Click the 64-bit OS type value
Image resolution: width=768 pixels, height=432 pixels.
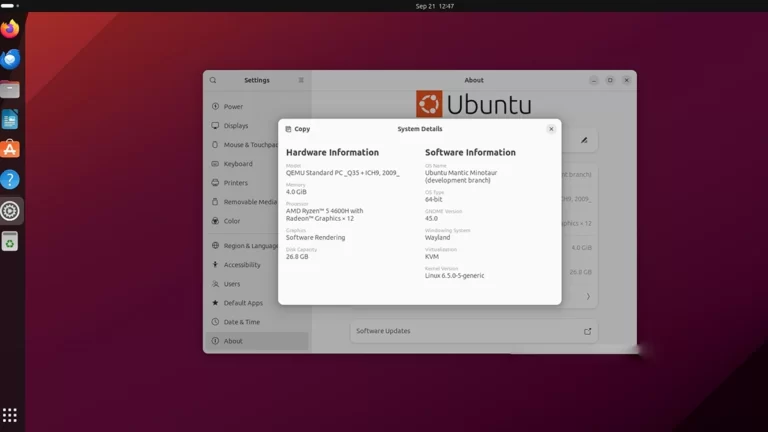(x=433, y=199)
